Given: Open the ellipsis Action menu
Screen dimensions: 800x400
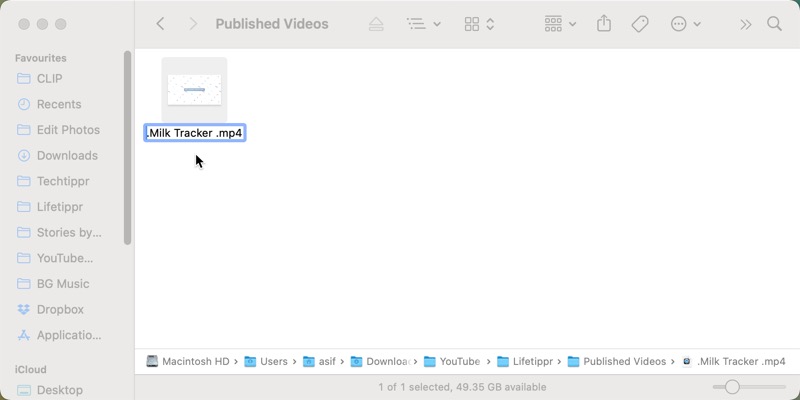Looking at the screenshot, I should tap(685, 24).
